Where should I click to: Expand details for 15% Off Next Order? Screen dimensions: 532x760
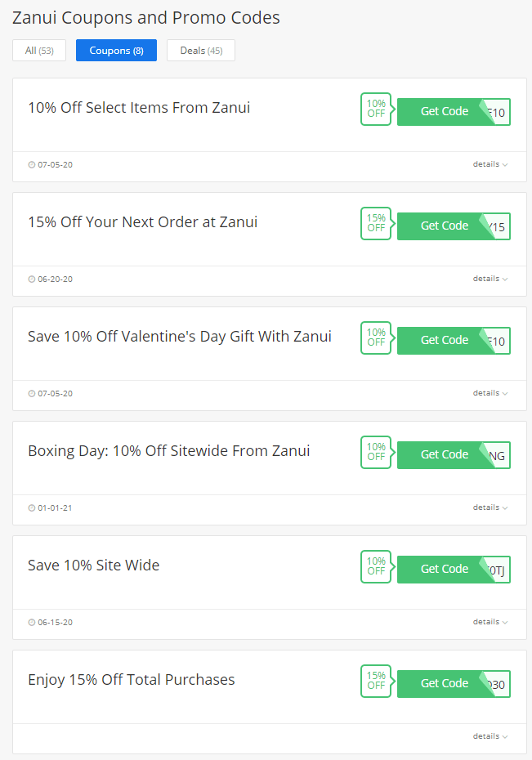coord(490,279)
